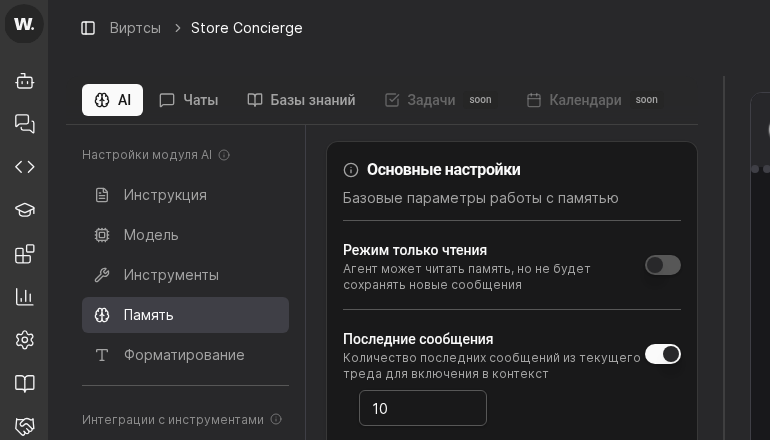The height and width of the screenshot is (440, 770).
Task: Open the code brackets icon in sidebar
Action: click(25, 167)
